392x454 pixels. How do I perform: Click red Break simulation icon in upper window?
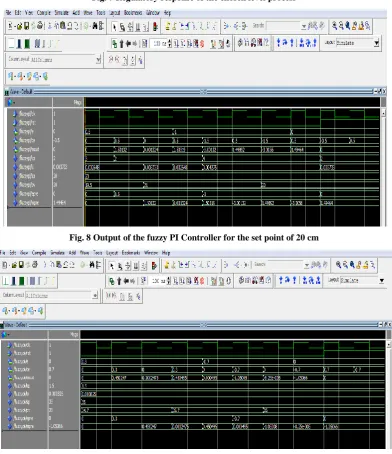click(202, 43)
